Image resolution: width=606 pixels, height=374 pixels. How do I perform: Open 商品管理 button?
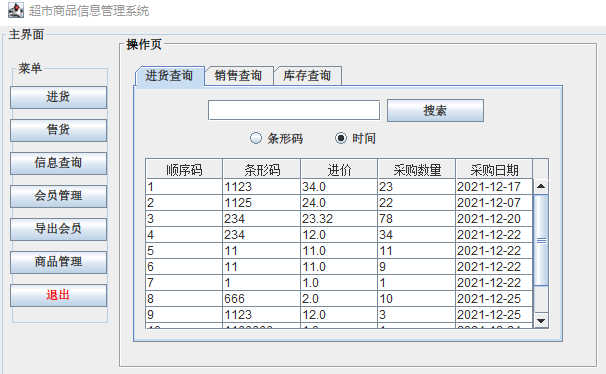point(58,262)
